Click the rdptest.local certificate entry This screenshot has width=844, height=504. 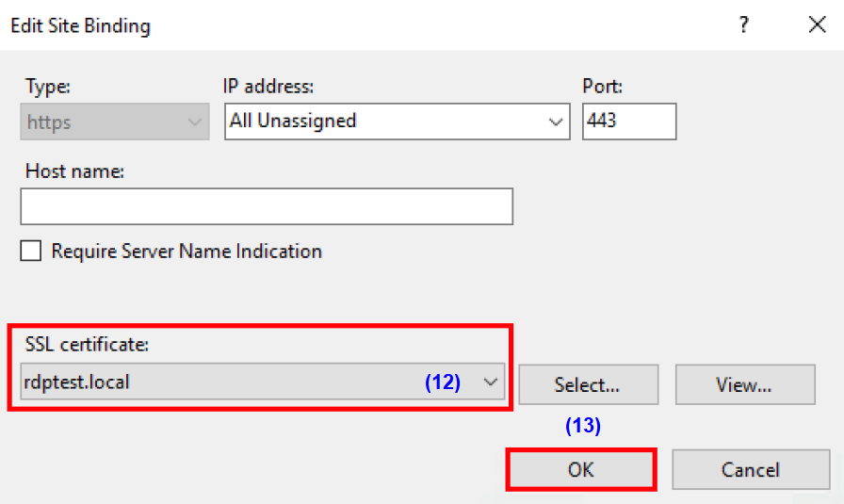80,382
